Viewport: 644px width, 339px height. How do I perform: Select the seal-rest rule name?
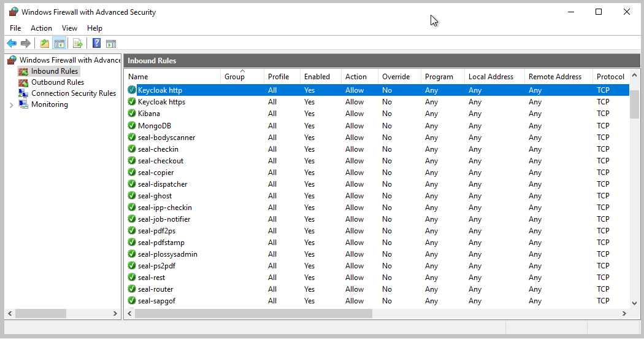click(x=151, y=278)
